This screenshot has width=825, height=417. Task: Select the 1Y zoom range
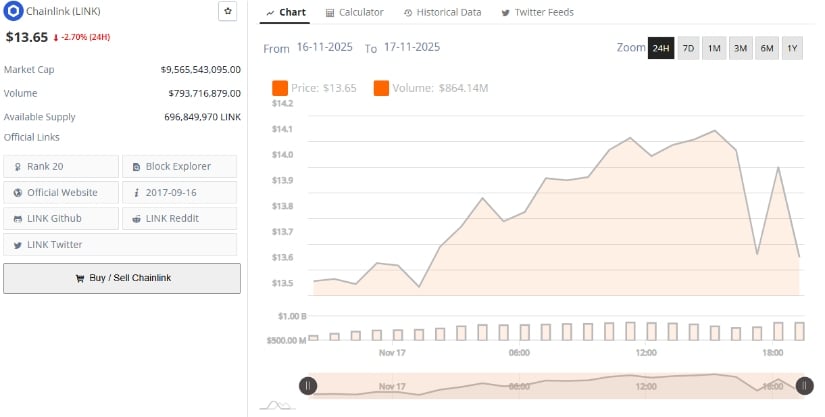[x=792, y=48]
